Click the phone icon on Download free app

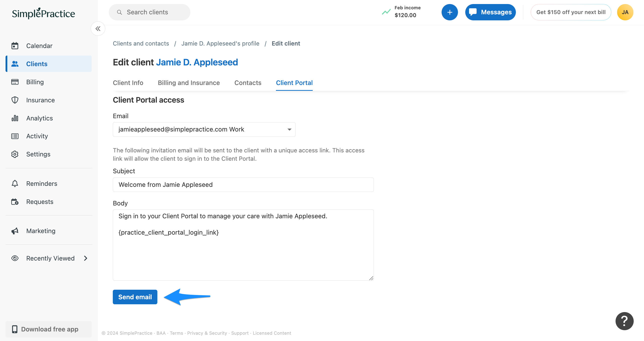point(15,329)
